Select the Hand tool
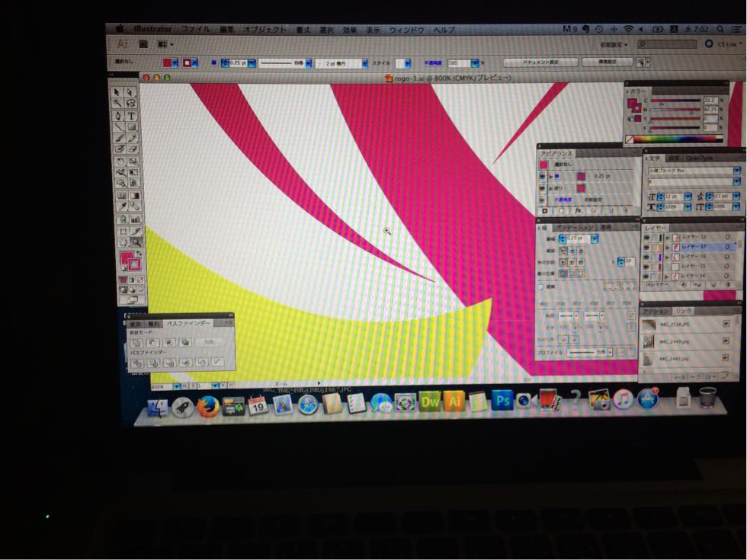 tap(123, 242)
